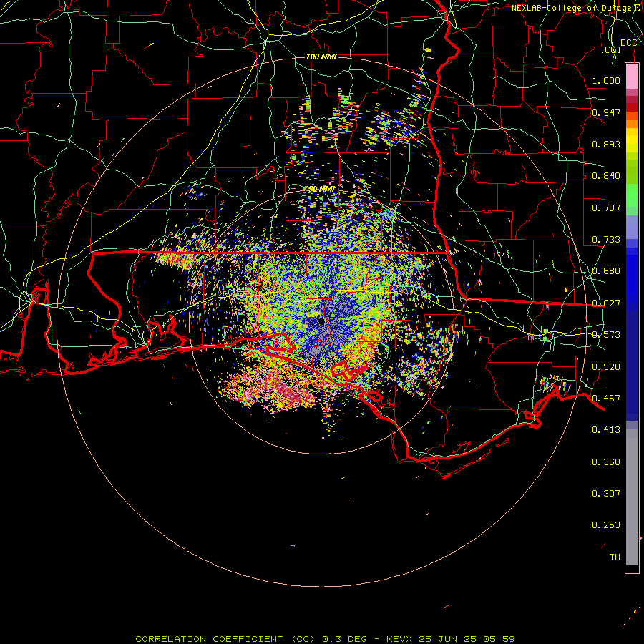Select the 0.520 legend value
Image resolution: width=644 pixels, height=644 pixels.
point(606,367)
